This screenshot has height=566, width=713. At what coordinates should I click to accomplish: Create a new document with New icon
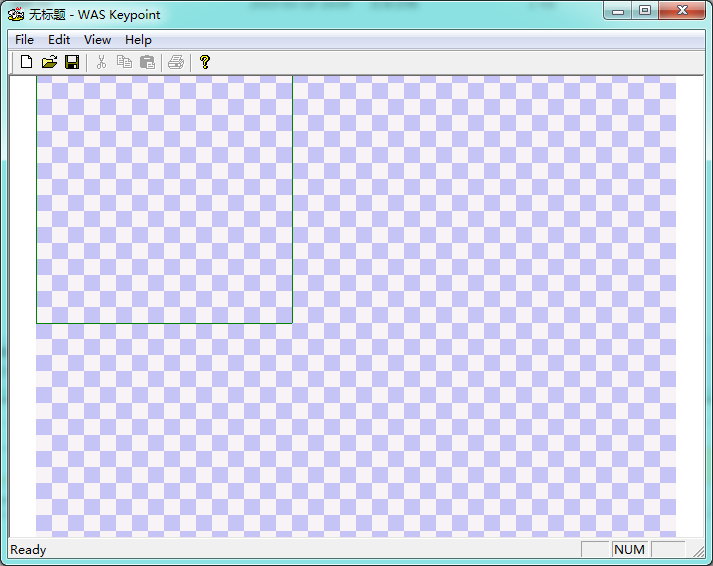point(26,62)
